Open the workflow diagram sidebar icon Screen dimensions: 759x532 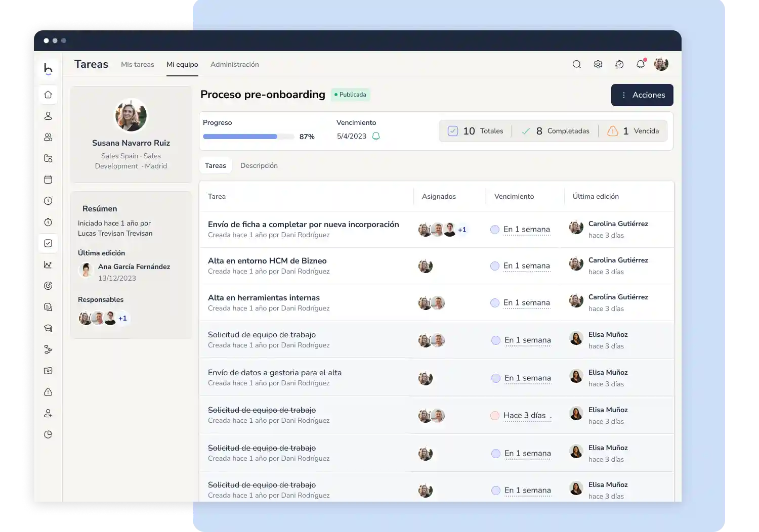tap(48, 349)
